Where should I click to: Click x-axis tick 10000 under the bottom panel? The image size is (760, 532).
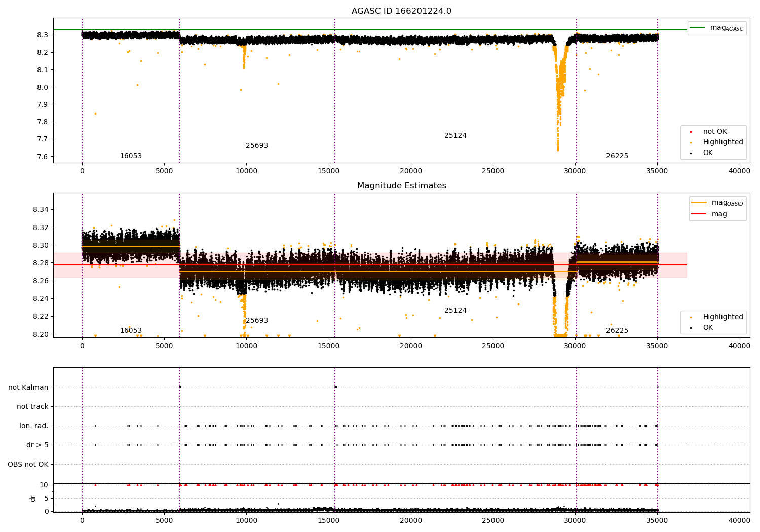246,520
